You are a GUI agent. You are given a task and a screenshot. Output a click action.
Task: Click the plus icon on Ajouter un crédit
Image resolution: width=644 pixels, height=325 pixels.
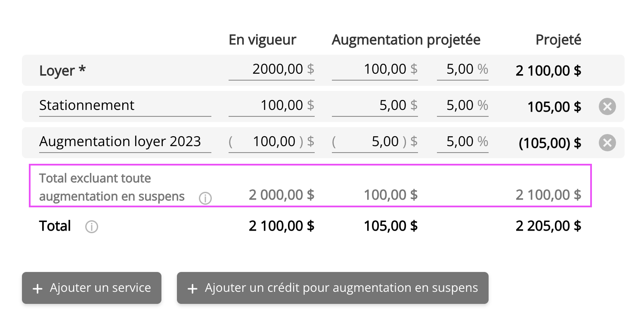pyautogui.click(x=193, y=288)
